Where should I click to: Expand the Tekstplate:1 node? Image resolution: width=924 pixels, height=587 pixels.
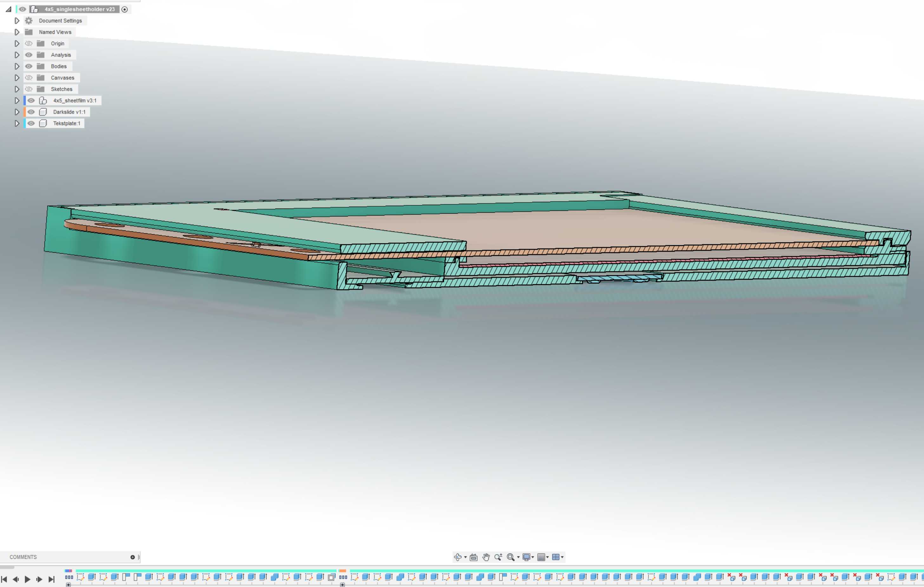[x=17, y=124]
